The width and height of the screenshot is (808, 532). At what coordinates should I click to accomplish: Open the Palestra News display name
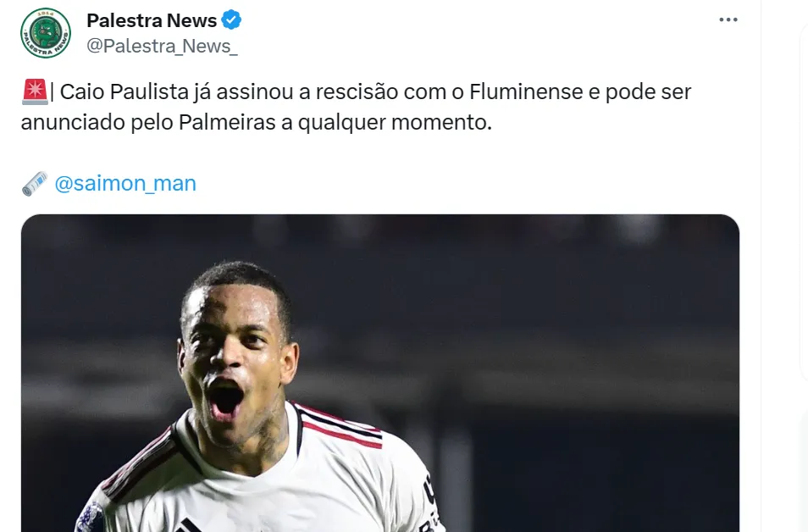tap(152, 20)
